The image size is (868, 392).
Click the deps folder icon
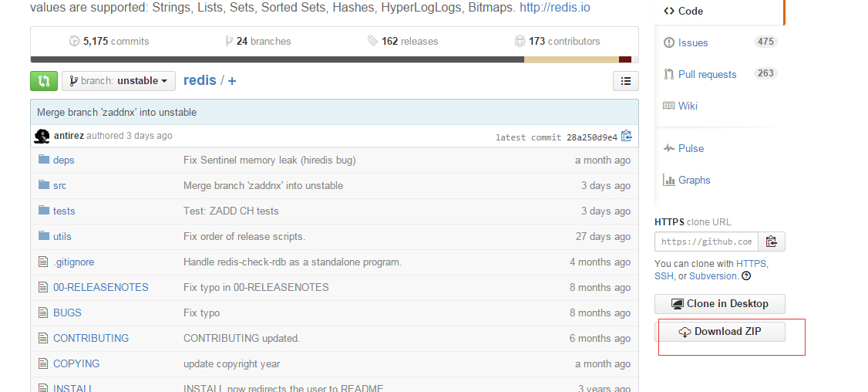tap(44, 160)
